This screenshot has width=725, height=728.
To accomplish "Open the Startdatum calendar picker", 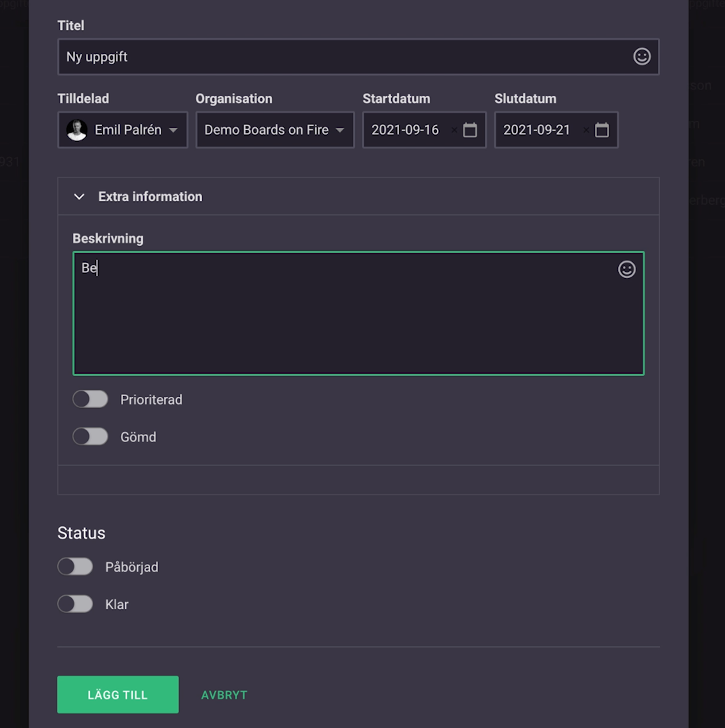I will tap(470, 130).
